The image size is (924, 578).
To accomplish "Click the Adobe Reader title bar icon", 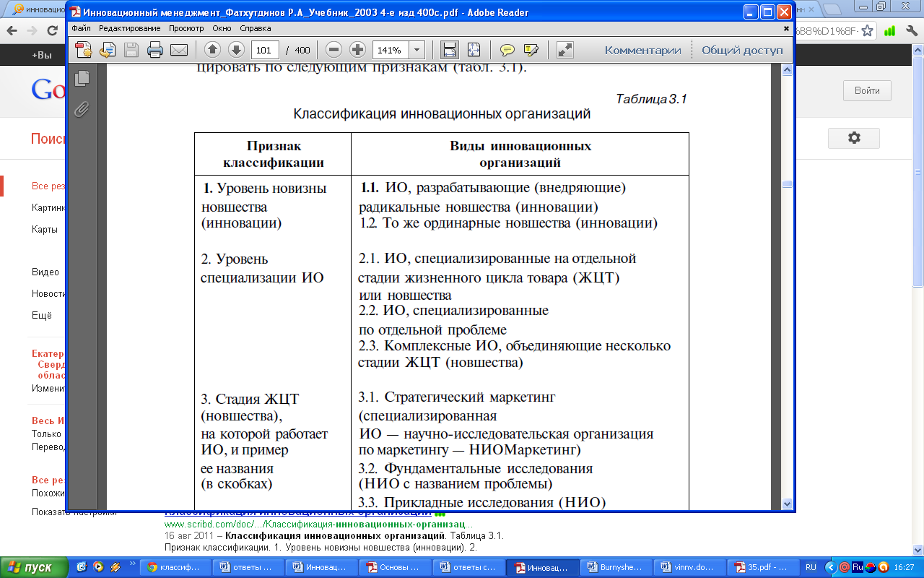I will coord(75,12).
